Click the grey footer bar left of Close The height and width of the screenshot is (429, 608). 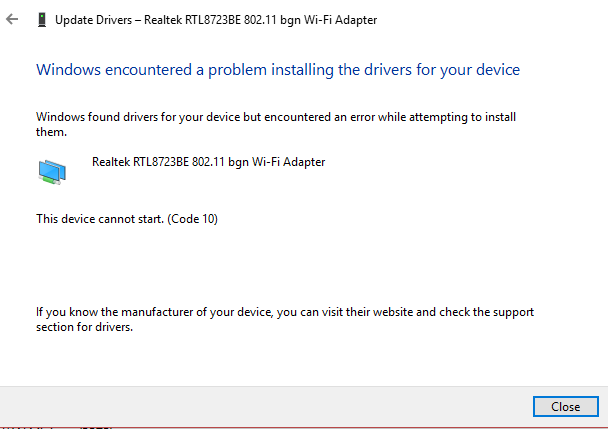coord(260,406)
